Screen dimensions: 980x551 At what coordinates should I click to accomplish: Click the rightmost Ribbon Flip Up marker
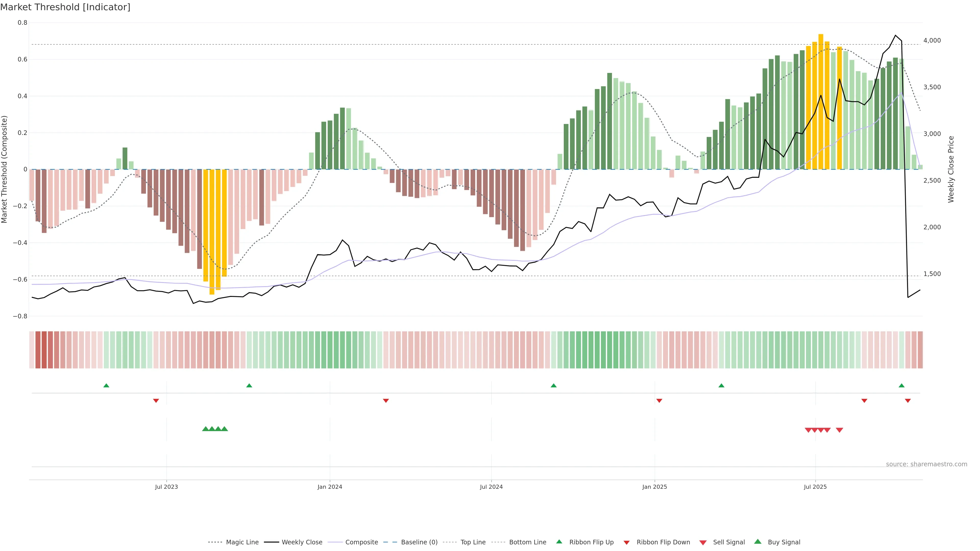(901, 386)
